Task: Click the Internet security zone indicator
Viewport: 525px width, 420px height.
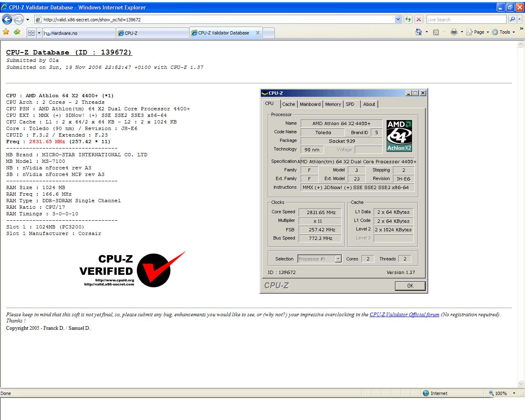Action: (435, 393)
